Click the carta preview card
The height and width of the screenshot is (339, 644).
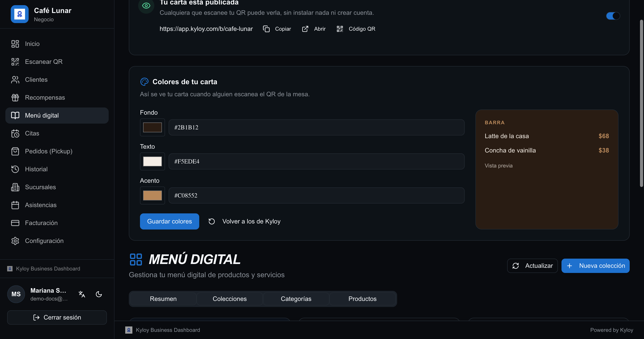(x=547, y=169)
